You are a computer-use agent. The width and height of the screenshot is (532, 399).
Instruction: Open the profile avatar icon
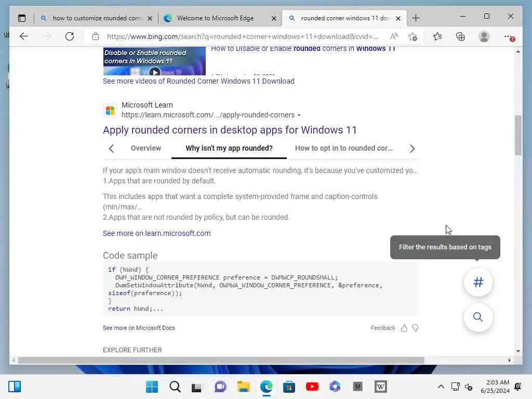(484, 36)
